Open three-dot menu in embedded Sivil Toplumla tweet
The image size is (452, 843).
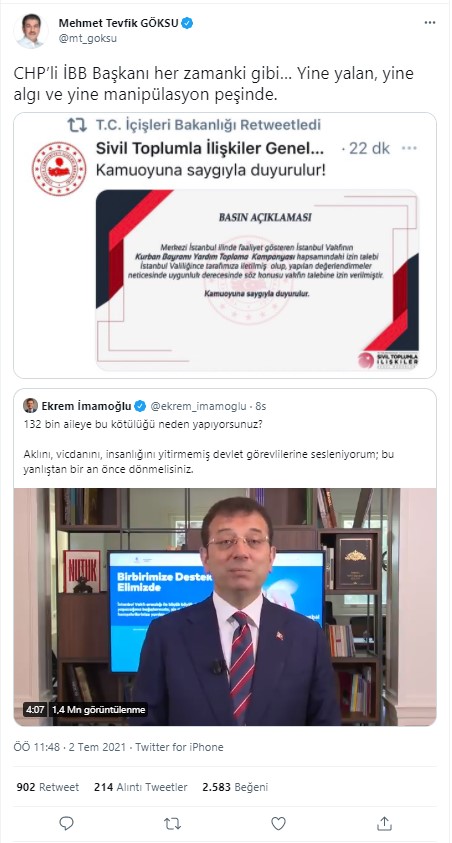point(409,148)
